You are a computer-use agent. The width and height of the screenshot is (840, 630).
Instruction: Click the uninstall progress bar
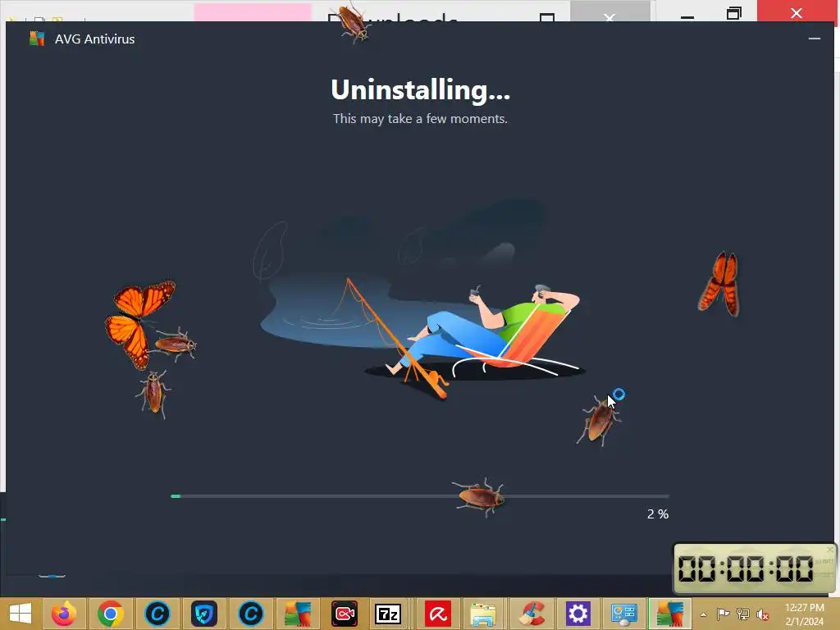point(420,496)
